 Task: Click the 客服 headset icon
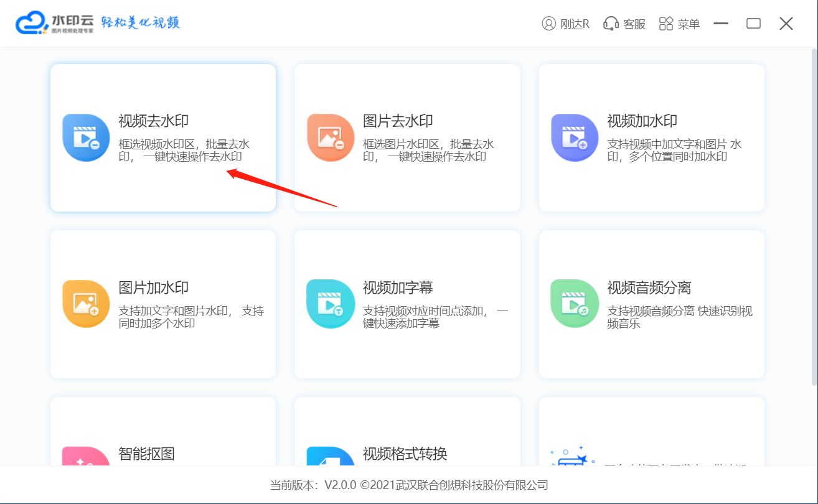point(611,24)
